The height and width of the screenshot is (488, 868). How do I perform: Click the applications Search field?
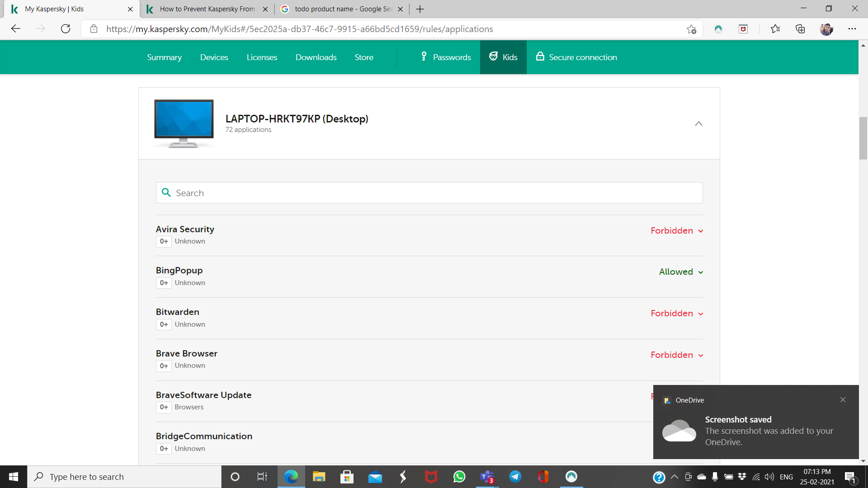coord(429,193)
